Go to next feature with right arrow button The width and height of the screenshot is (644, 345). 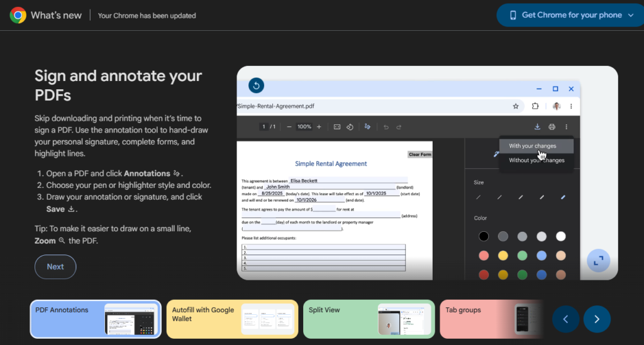pyautogui.click(x=597, y=319)
